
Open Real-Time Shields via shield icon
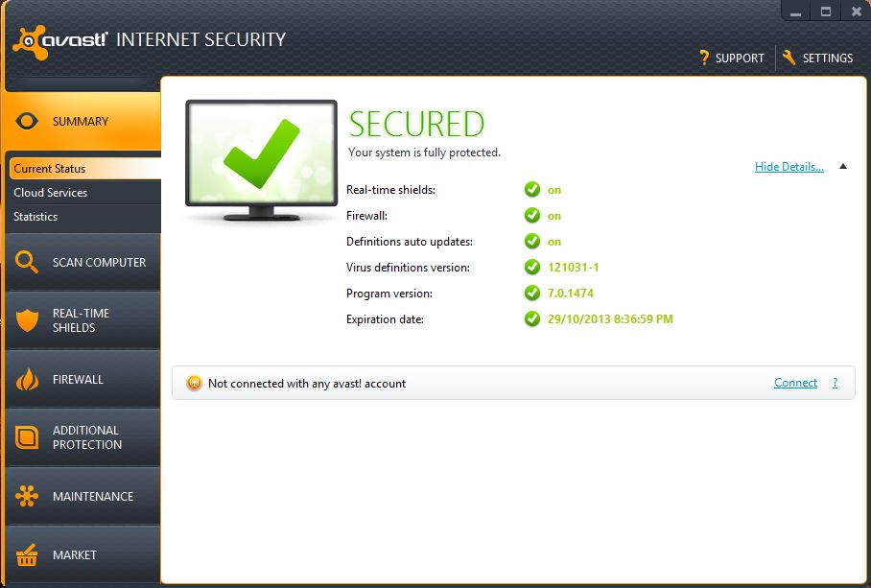[x=27, y=320]
